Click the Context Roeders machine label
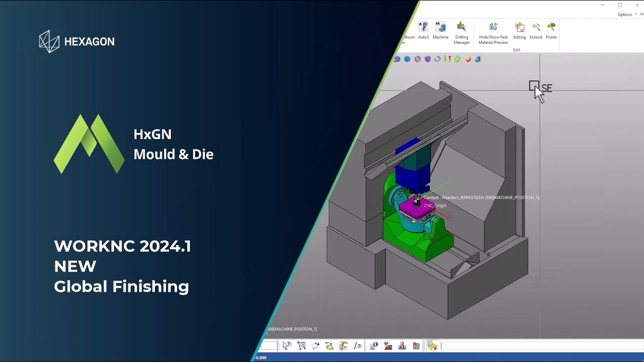This screenshot has height=362, width=644. coord(481,198)
